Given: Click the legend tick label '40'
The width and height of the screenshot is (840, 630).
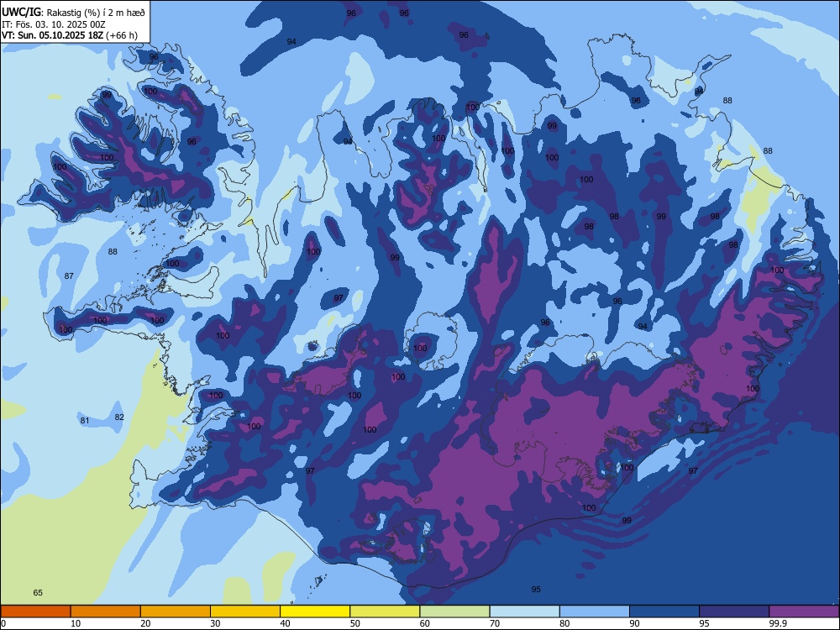Looking at the screenshot, I should (x=285, y=623).
